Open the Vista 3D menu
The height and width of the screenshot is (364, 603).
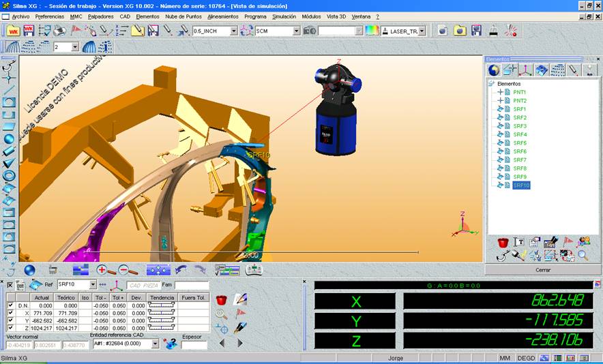[x=336, y=16]
